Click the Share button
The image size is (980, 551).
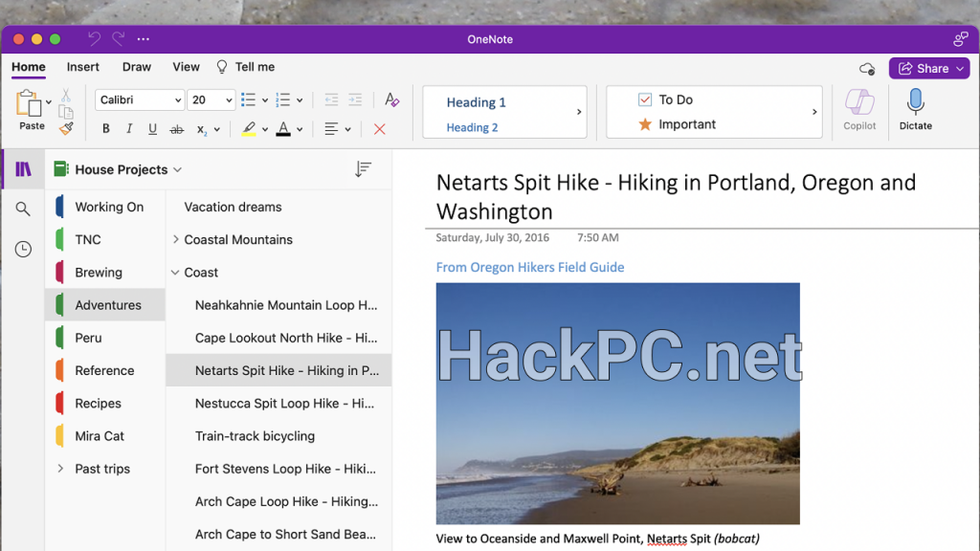928,68
